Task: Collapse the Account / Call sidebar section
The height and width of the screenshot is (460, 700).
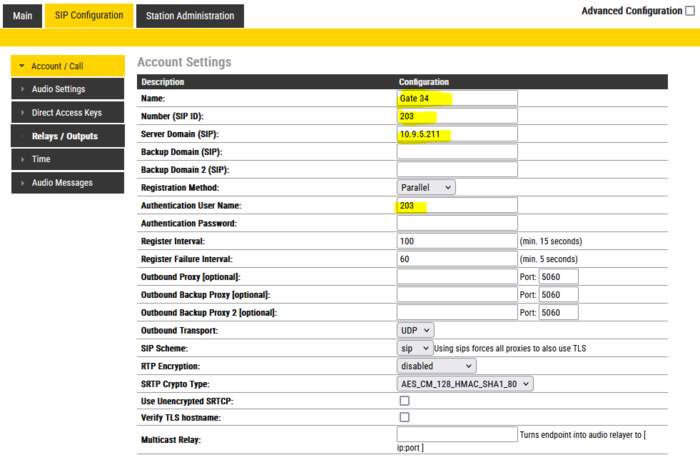Action: click(x=67, y=66)
